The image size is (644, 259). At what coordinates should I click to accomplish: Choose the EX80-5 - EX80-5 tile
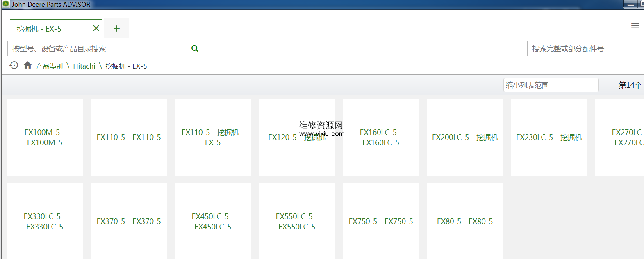click(x=465, y=221)
